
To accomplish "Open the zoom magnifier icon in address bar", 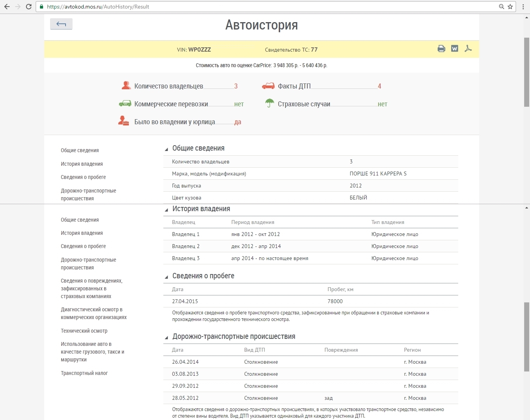I will [502, 7].
